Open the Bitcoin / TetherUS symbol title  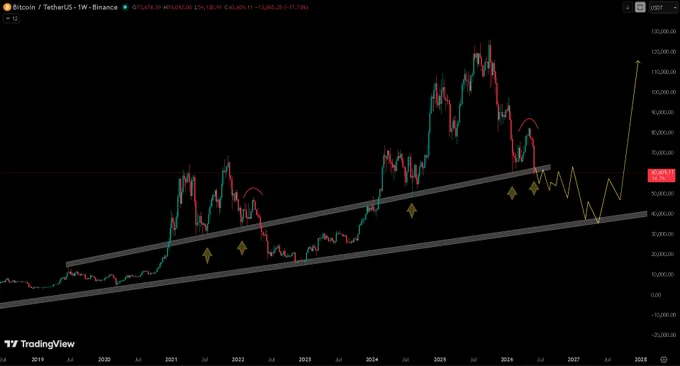[x=65, y=7]
